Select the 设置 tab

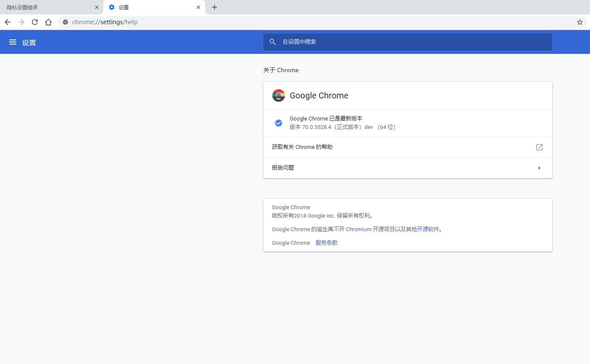click(x=154, y=7)
